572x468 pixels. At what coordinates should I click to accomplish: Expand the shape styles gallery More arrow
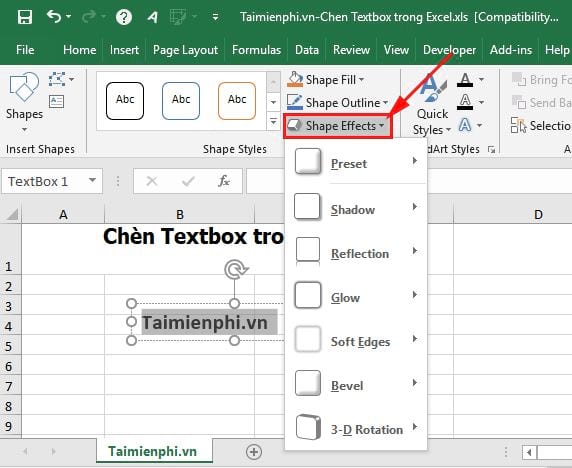(273, 121)
